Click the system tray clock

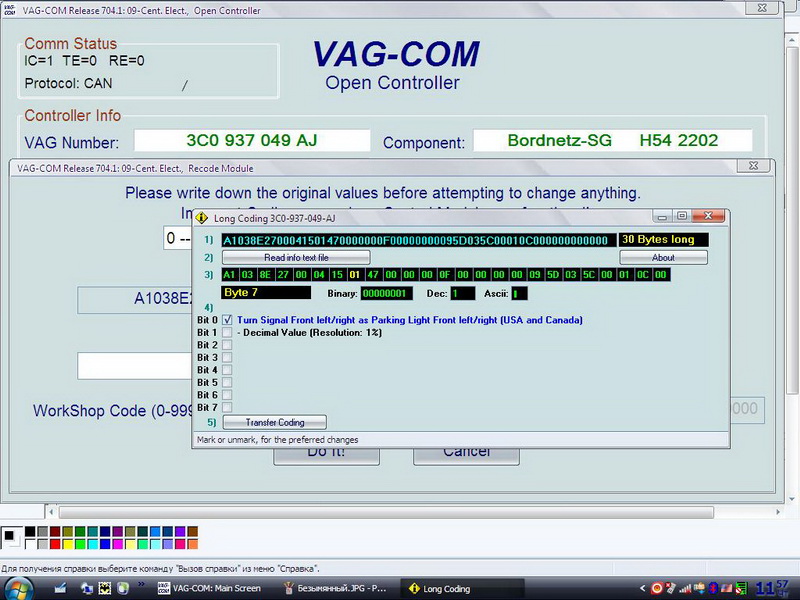point(772,588)
